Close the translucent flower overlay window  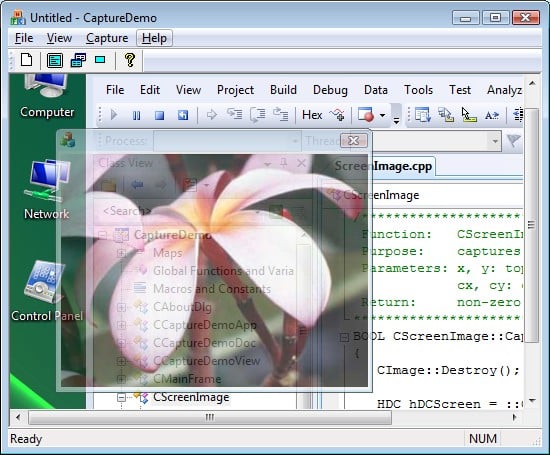354,141
